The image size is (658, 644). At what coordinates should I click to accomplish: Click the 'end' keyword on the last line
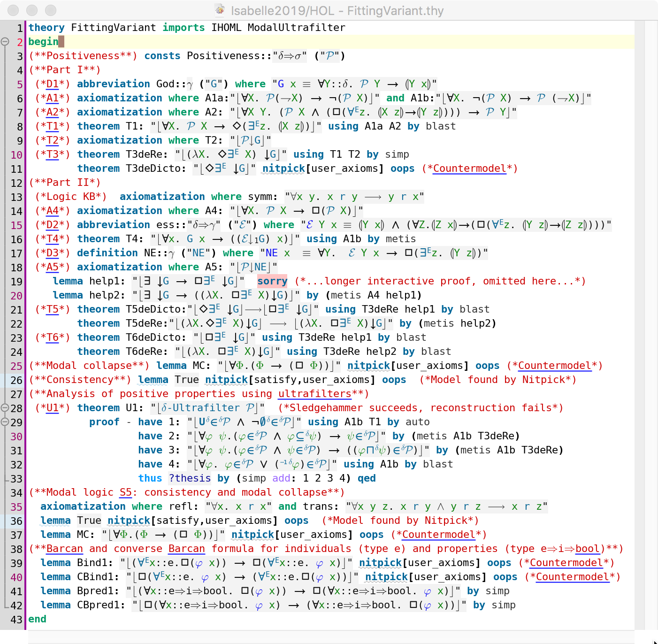coord(37,619)
